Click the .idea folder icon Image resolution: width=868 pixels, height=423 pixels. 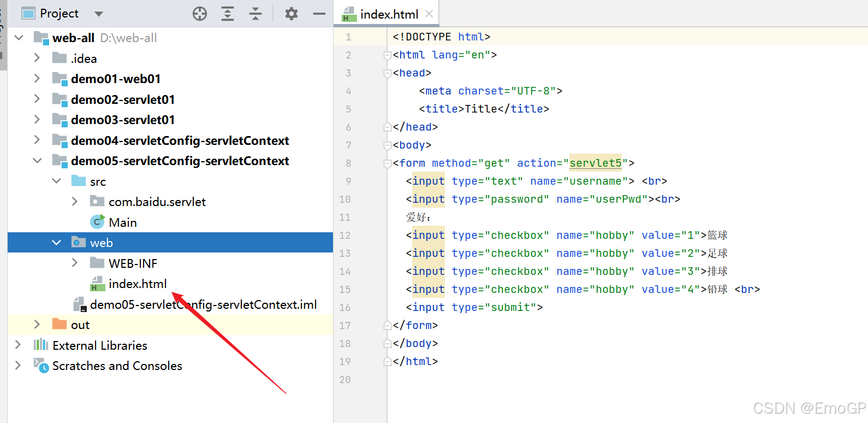point(60,58)
